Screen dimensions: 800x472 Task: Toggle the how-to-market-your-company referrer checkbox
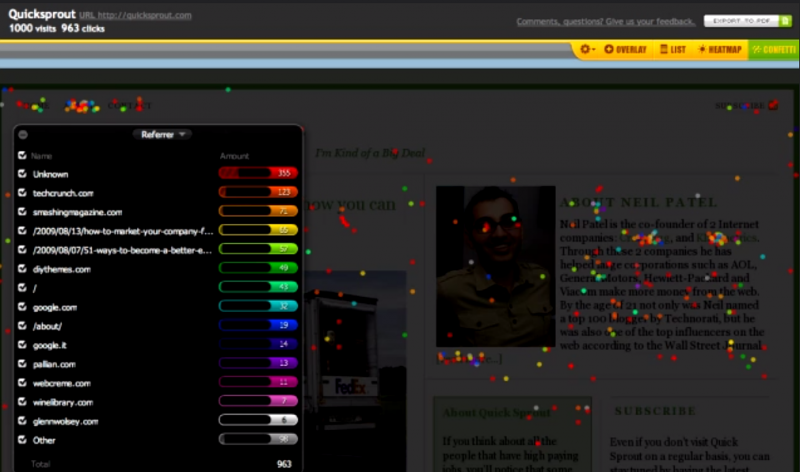[22, 231]
